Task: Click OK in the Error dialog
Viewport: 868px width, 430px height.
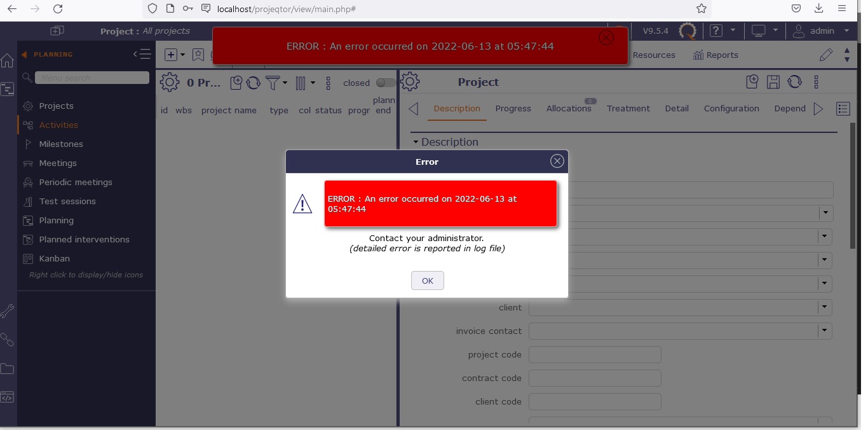Action: pyautogui.click(x=427, y=281)
